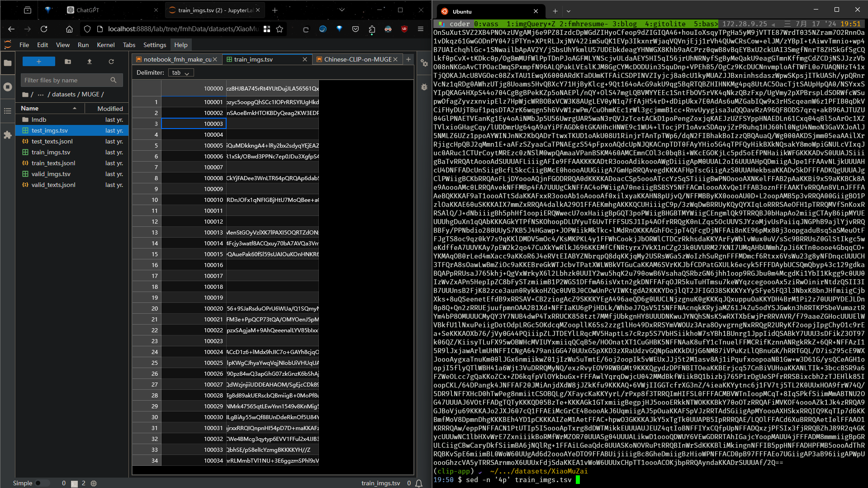Click the QR code icon in address bar

(267, 29)
